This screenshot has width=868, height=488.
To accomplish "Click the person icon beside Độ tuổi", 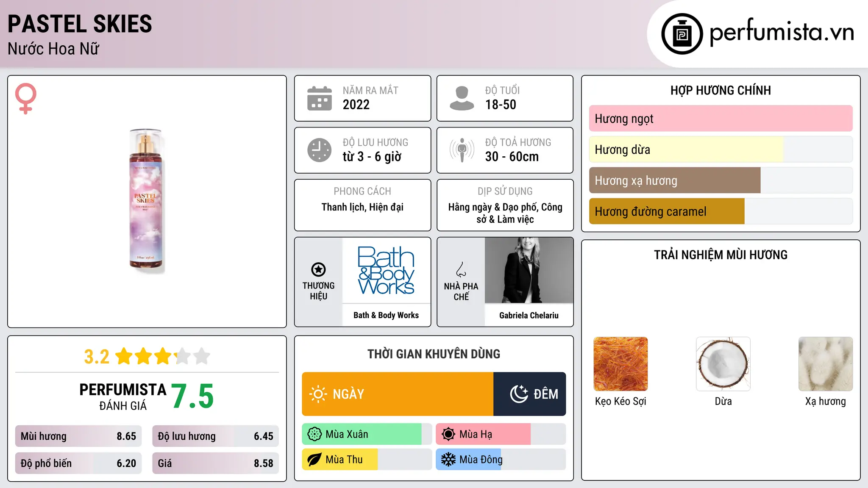I will [462, 98].
